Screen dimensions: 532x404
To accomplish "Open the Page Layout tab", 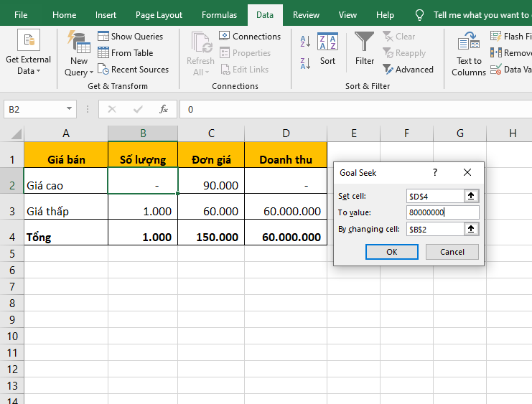I will click(x=159, y=14).
